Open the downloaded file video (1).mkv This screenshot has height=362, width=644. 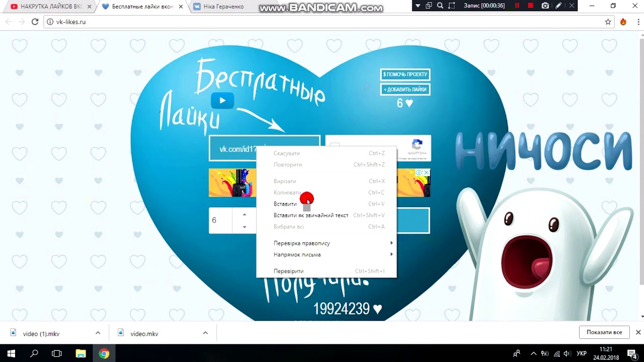click(x=41, y=334)
